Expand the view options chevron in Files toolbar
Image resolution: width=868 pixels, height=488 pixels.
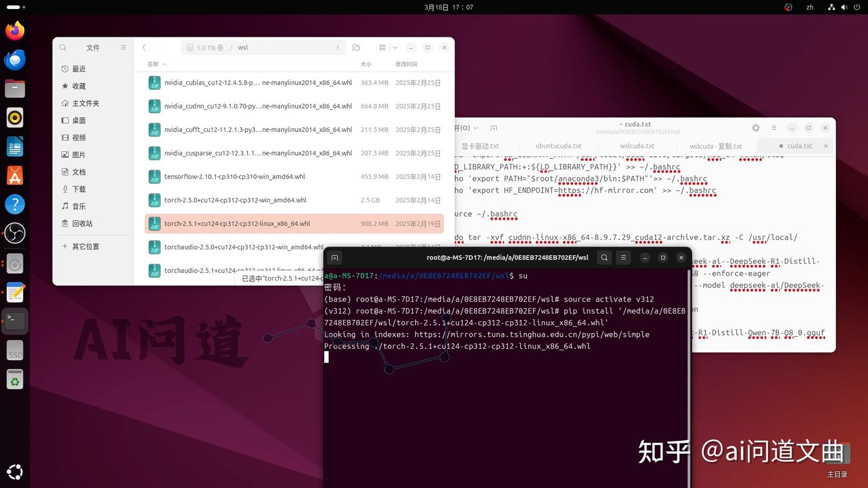(x=395, y=47)
